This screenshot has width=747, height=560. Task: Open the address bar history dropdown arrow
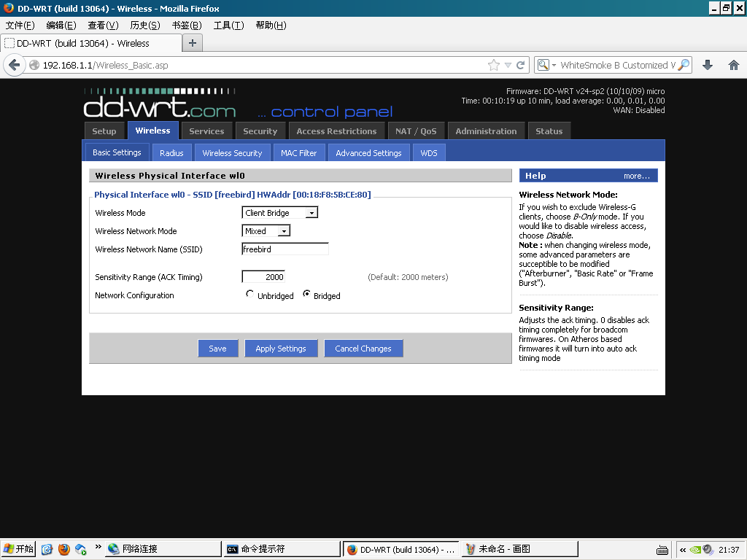click(x=508, y=65)
